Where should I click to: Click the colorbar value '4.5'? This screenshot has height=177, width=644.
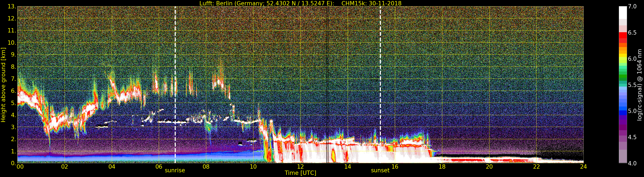tap(632, 137)
